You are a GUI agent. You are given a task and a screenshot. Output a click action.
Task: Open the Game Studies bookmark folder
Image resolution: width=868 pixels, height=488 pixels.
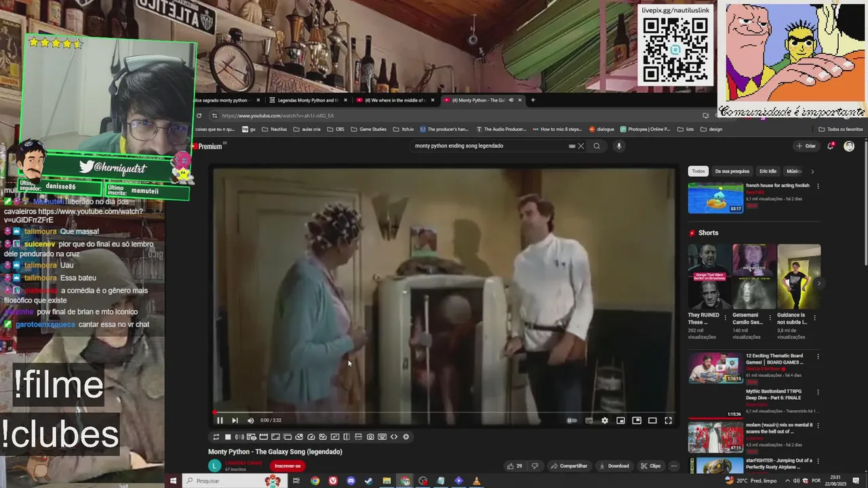368,129
